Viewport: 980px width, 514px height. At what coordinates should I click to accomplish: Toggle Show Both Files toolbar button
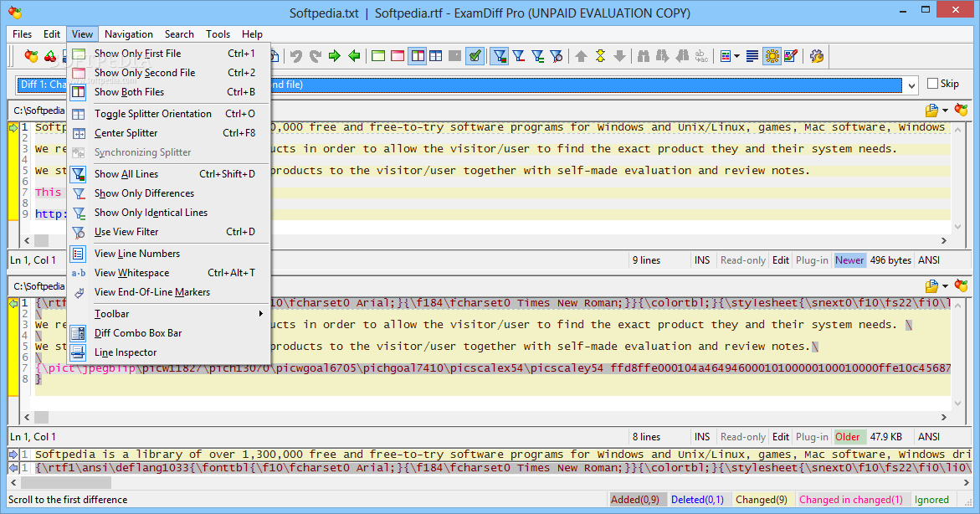click(417, 56)
